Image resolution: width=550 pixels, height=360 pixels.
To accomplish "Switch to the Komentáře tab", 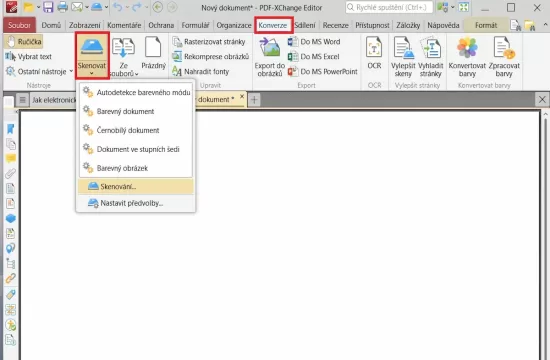I will [x=124, y=25].
